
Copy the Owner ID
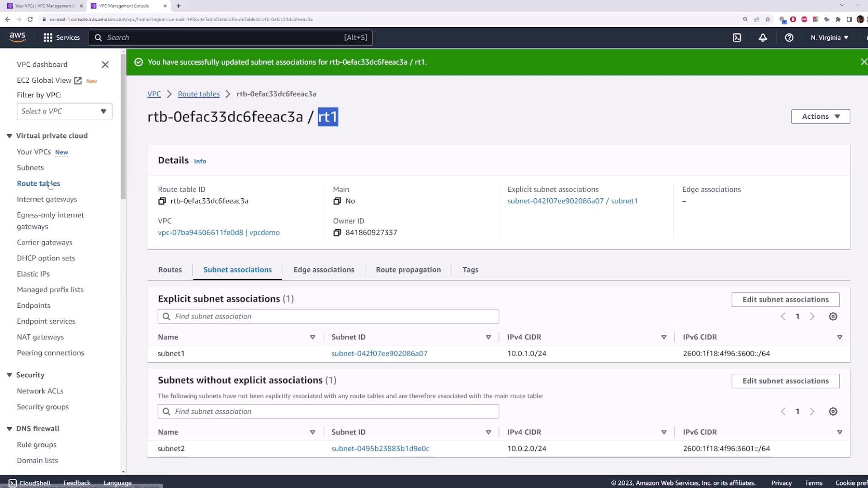pyautogui.click(x=337, y=233)
